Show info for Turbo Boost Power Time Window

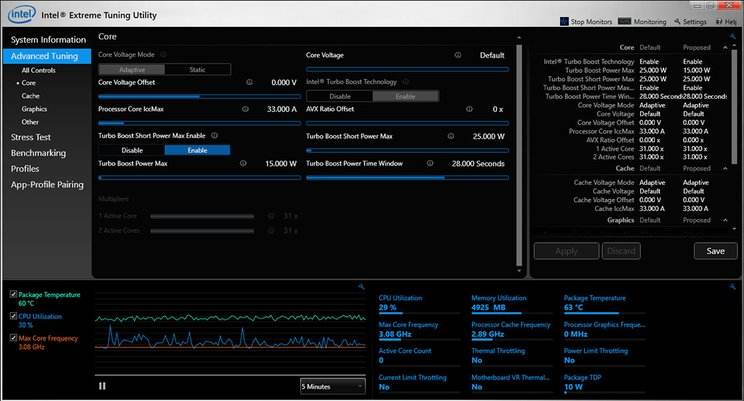pos(430,163)
